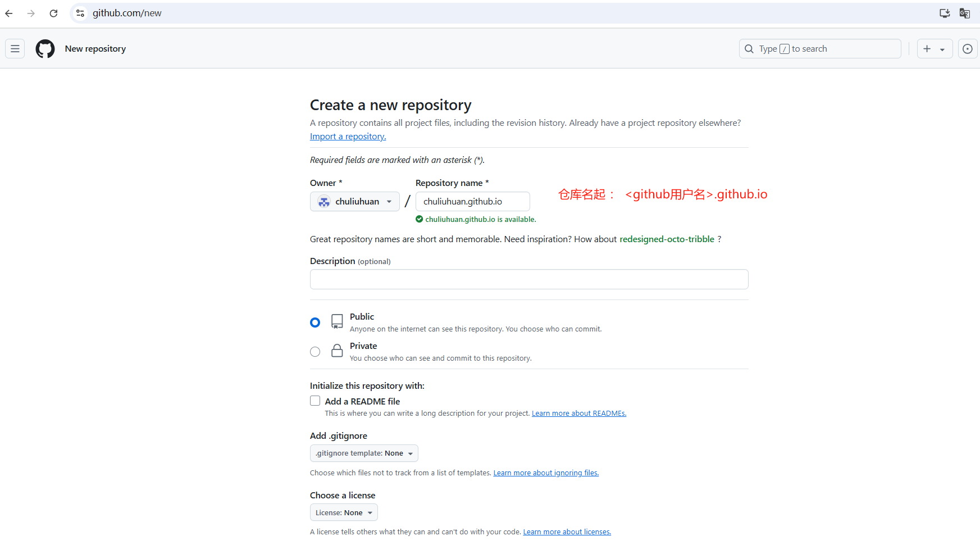980x545 pixels.
Task: Click the 'chuliuhuan.github.io is available.' message
Action: pyautogui.click(x=481, y=220)
